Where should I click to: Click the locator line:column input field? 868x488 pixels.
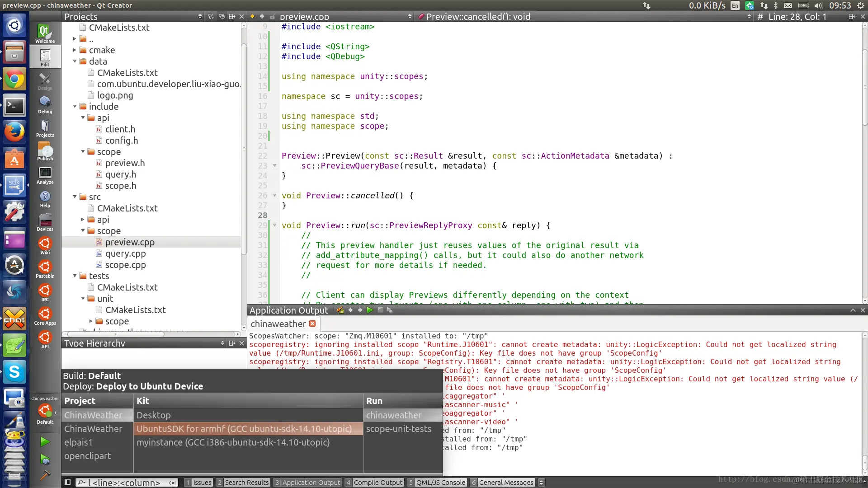[127, 482]
